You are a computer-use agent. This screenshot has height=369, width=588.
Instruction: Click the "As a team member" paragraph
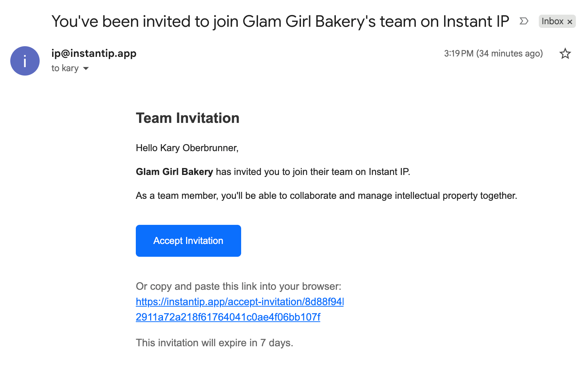[326, 196]
